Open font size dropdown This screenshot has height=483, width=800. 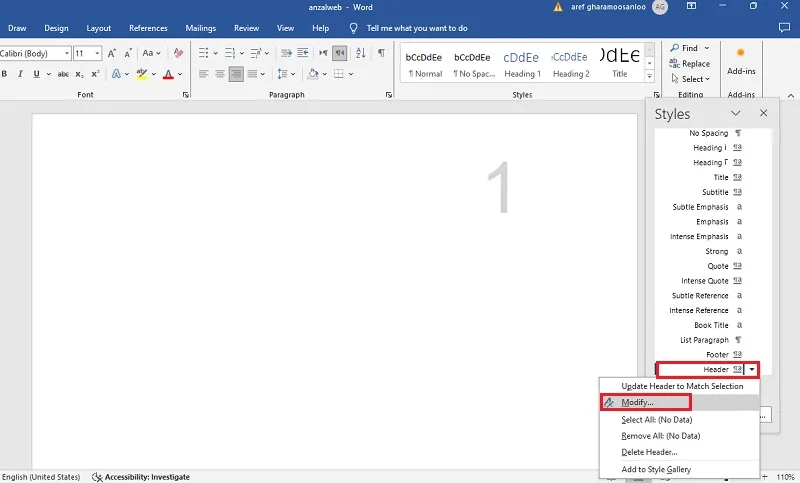[x=97, y=53]
